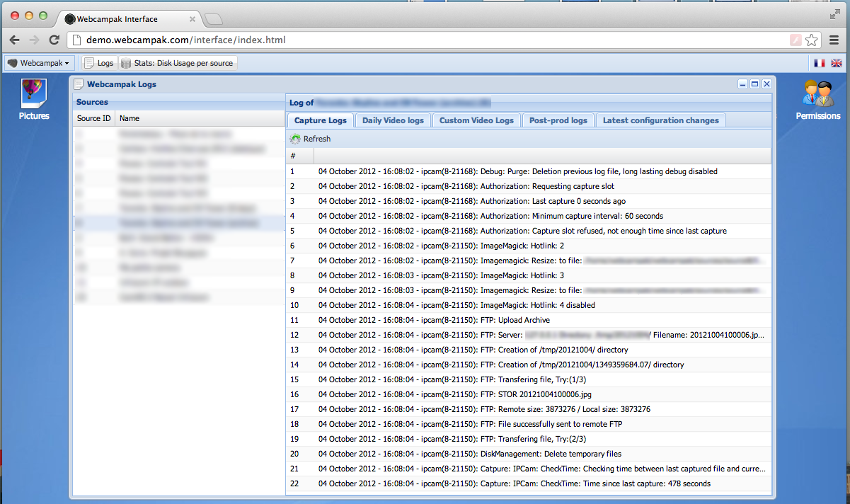Open the Pictures desktop icon

(x=34, y=99)
